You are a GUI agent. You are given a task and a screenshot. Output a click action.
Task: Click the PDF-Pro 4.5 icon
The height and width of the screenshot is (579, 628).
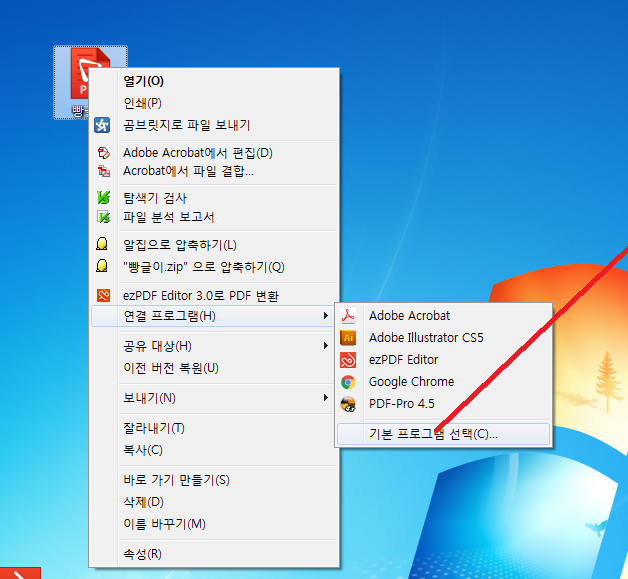point(348,404)
